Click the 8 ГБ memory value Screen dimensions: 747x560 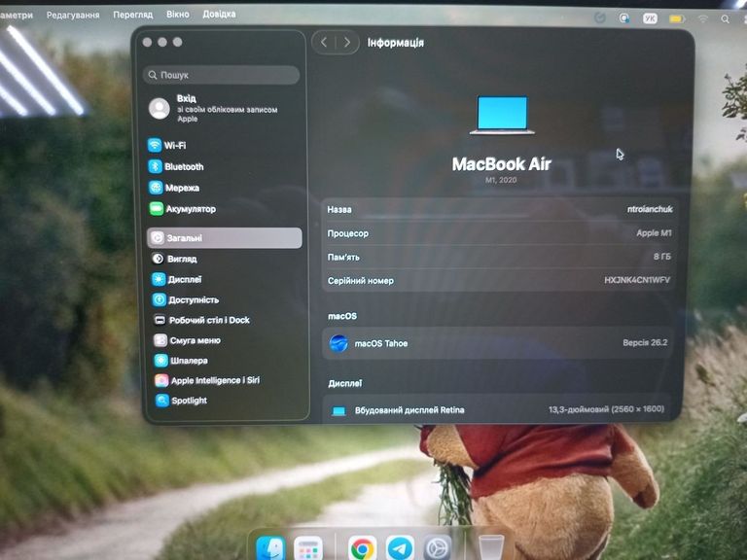tap(661, 257)
